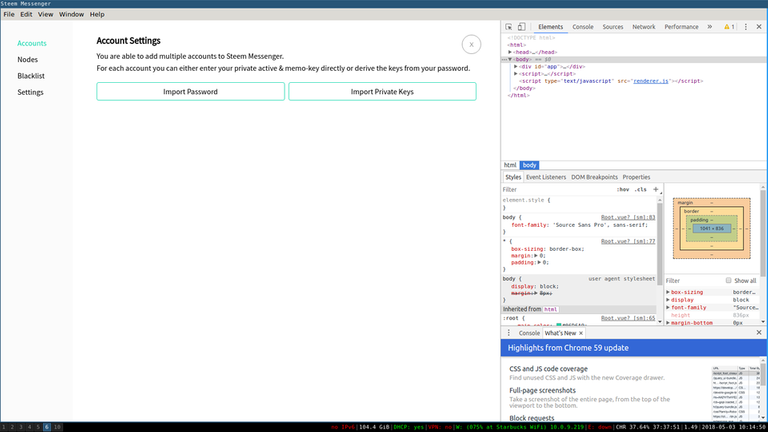The image size is (768, 432).
Task: Expand the div id app node
Action: [516, 67]
